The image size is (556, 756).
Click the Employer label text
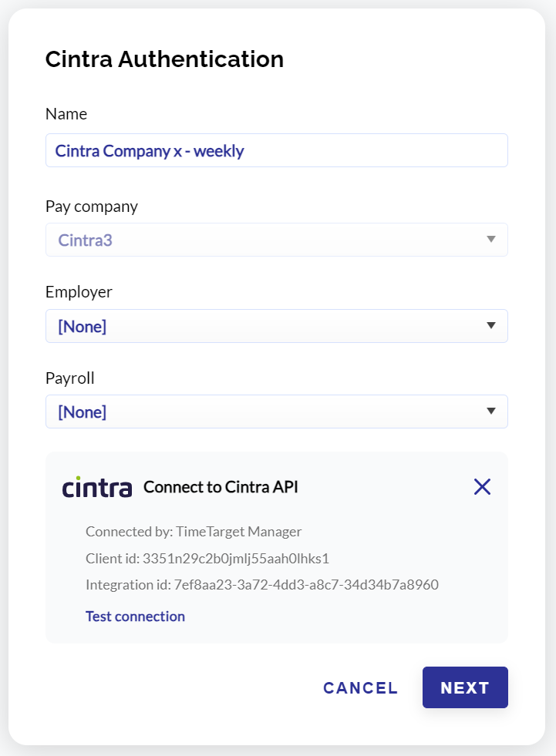pos(79,292)
